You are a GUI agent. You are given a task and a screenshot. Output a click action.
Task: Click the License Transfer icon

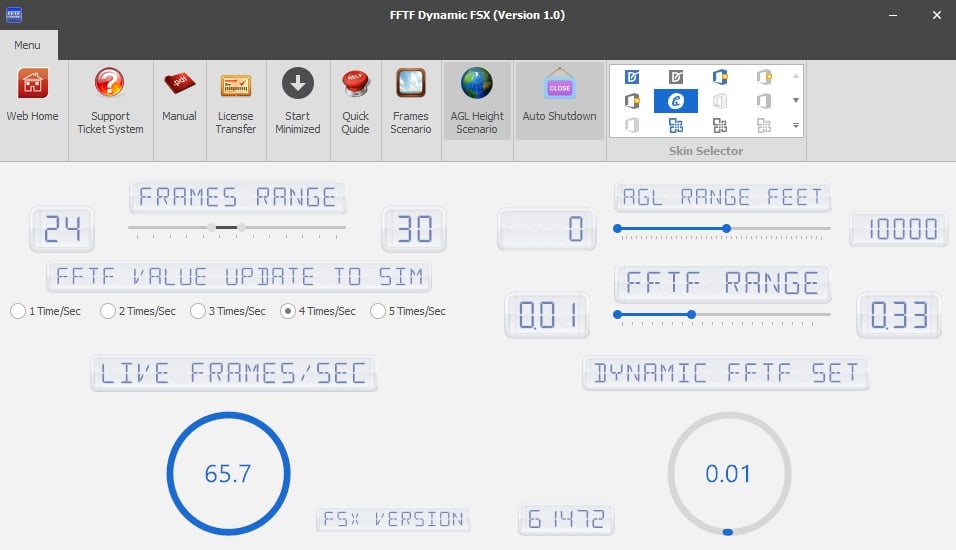[236, 83]
